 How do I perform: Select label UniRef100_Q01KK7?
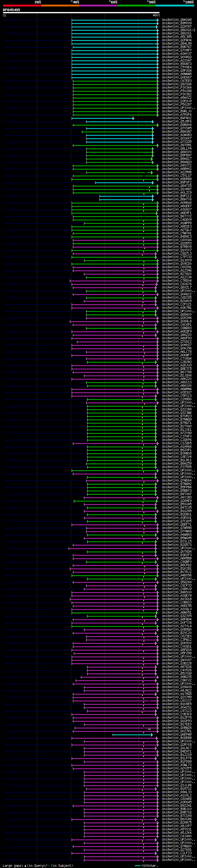coord(177,139)
